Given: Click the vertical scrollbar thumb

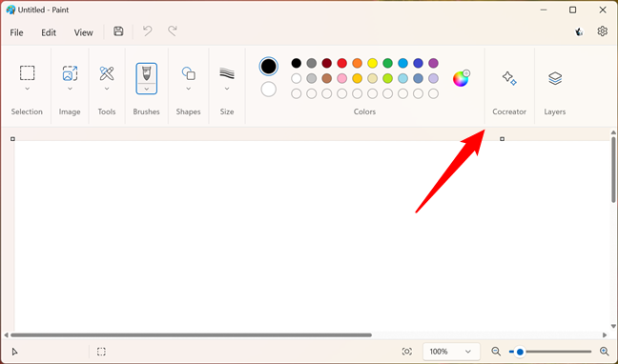Looking at the screenshot, I should (613, 170).
